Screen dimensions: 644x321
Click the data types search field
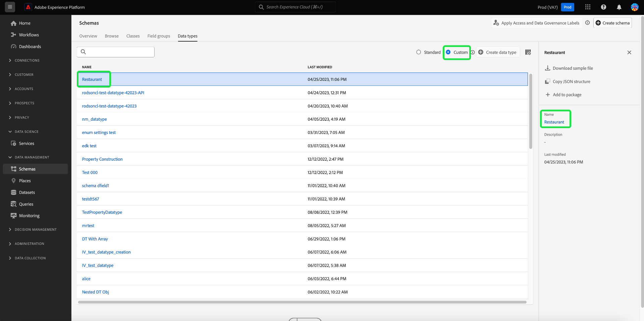pos(116,52)
